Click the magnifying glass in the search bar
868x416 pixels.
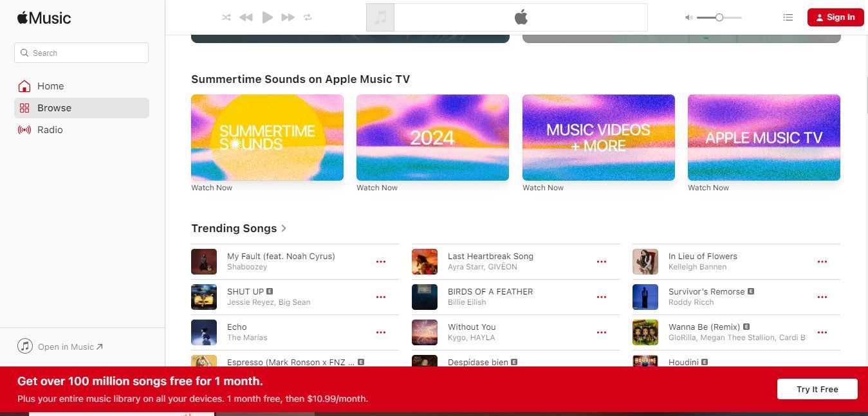point(24,52)
